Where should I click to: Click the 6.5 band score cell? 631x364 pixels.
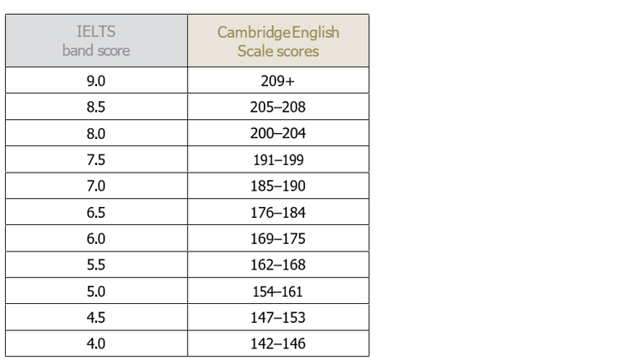coord(96,212)
